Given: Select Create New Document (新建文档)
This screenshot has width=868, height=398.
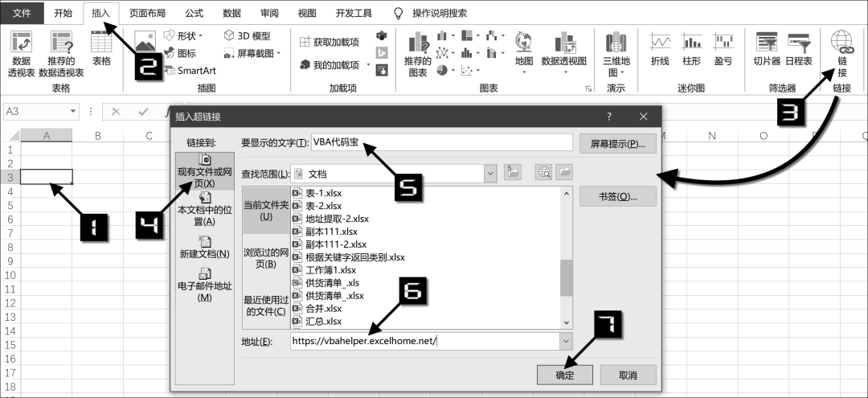Looking at the screenshot, I should click(x=204, y=247).
